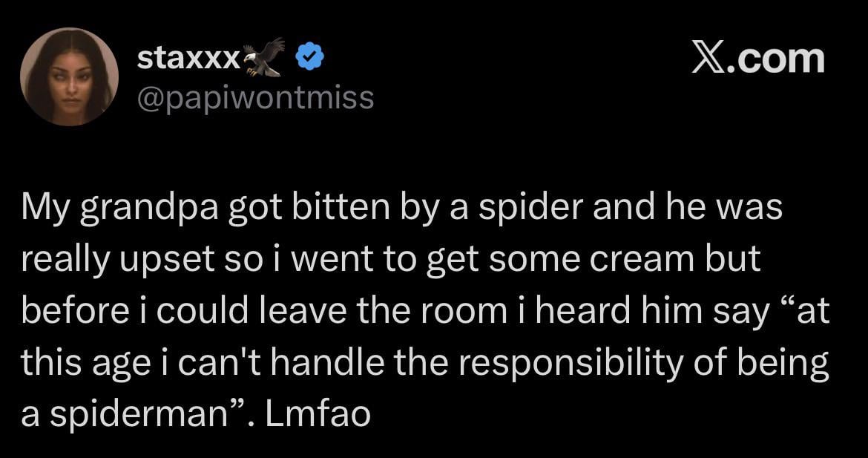The width and height of the screenshot is (868, 458).
Task: Open the @papiwontmiss handle
Action: 256,97
